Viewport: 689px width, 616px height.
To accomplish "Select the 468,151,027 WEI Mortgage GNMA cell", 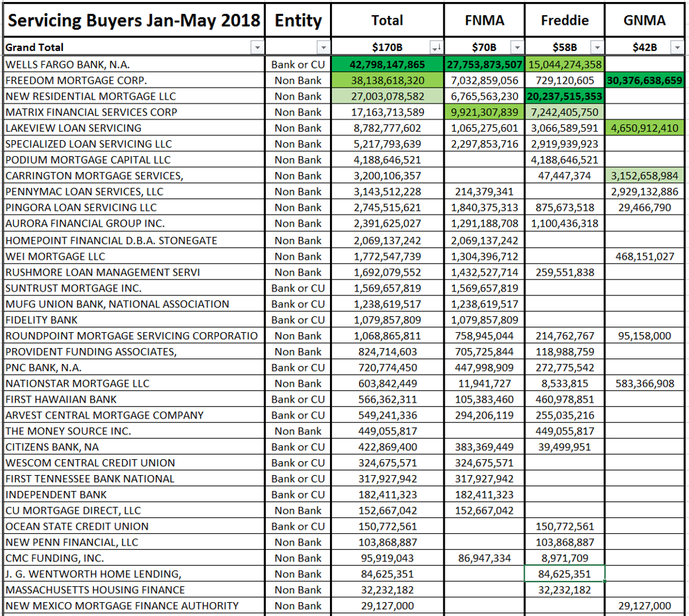I will 645,256.
